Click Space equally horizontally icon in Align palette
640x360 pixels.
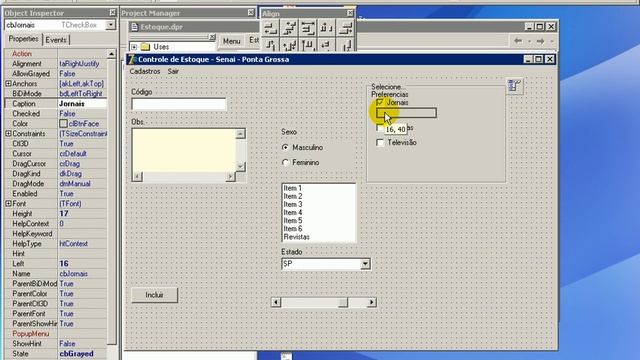point(327,28)
